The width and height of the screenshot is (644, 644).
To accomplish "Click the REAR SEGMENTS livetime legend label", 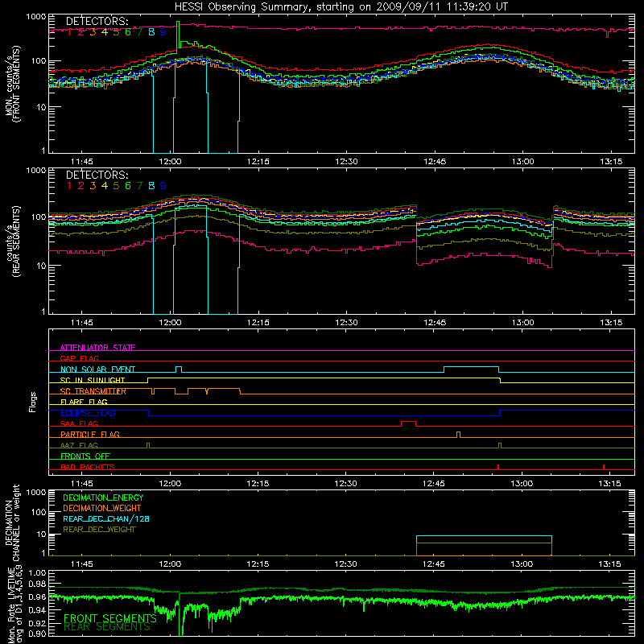I will pyautogui.click(x=107, y=627).
